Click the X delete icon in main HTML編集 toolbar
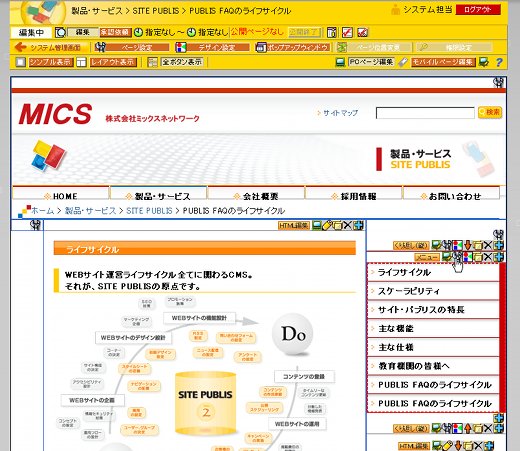This screenshot has height=451, width=520. [x=347, y=225]
